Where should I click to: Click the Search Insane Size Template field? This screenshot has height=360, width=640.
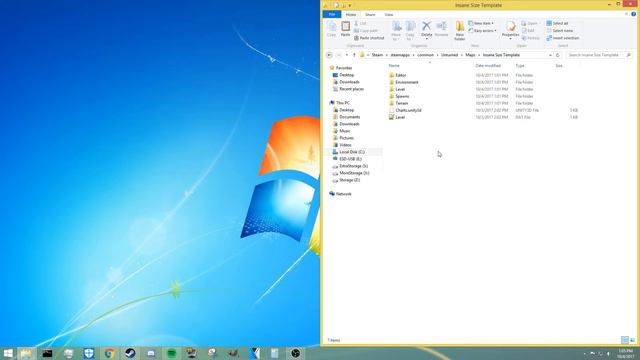(x=599, y=55)
